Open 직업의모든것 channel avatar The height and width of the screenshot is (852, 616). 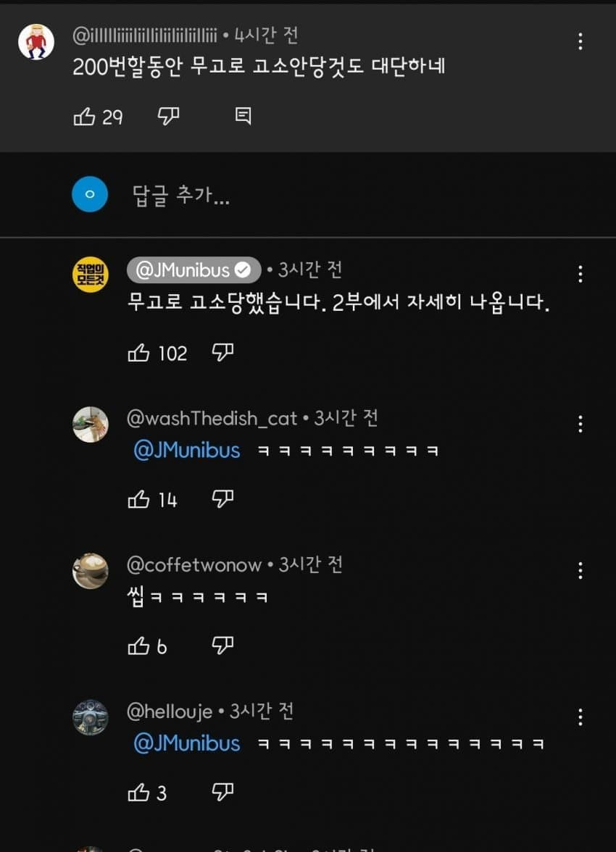coord(91,276)
